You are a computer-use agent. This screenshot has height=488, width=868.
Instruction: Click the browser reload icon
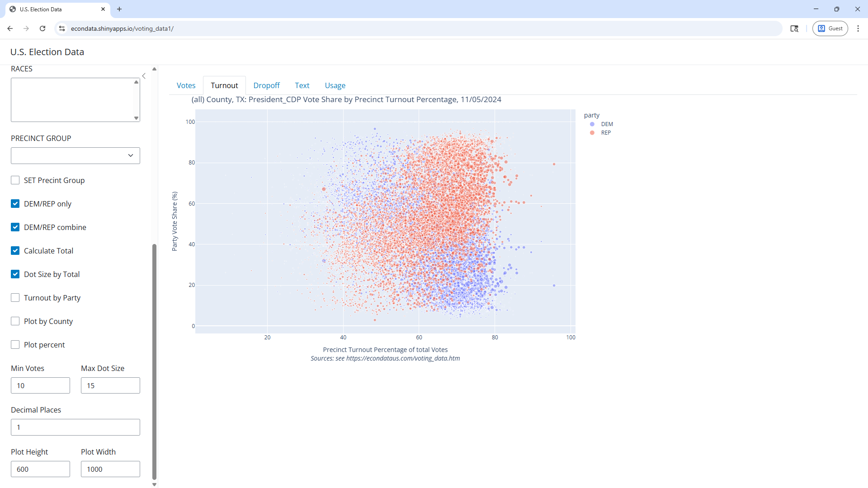(42, 28)
